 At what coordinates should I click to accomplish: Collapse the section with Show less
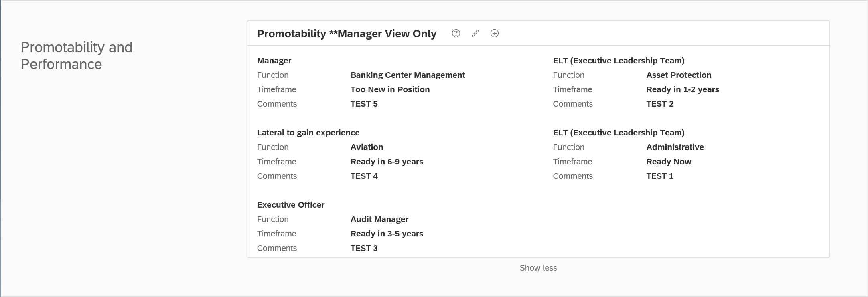538,268
